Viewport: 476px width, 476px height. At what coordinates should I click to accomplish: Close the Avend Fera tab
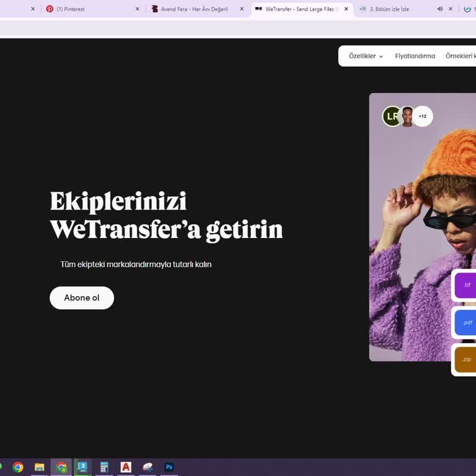(242, 9)
